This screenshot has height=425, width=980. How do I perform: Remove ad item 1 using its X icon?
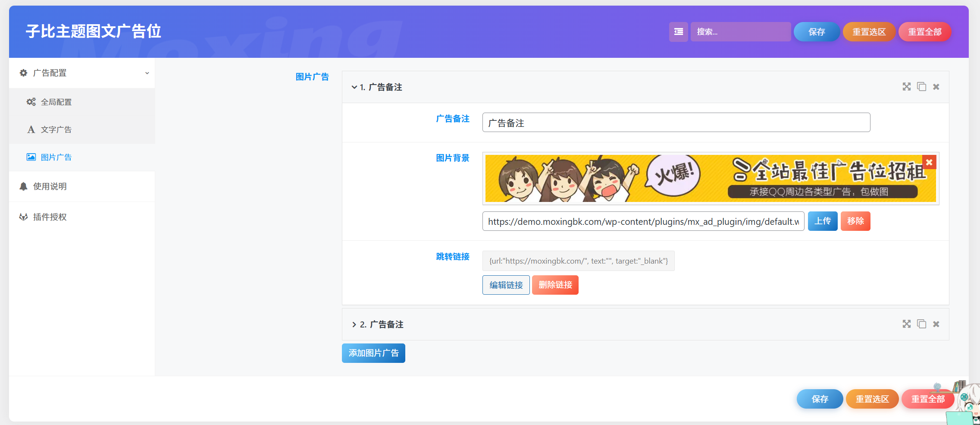pyautogui.click(x=936, y=87)
